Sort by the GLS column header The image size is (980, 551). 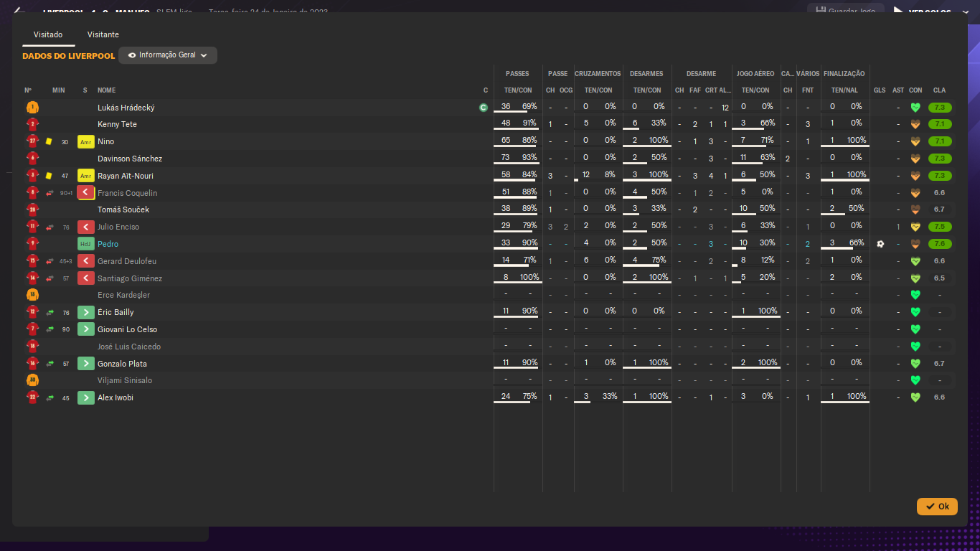click(880, 90)
